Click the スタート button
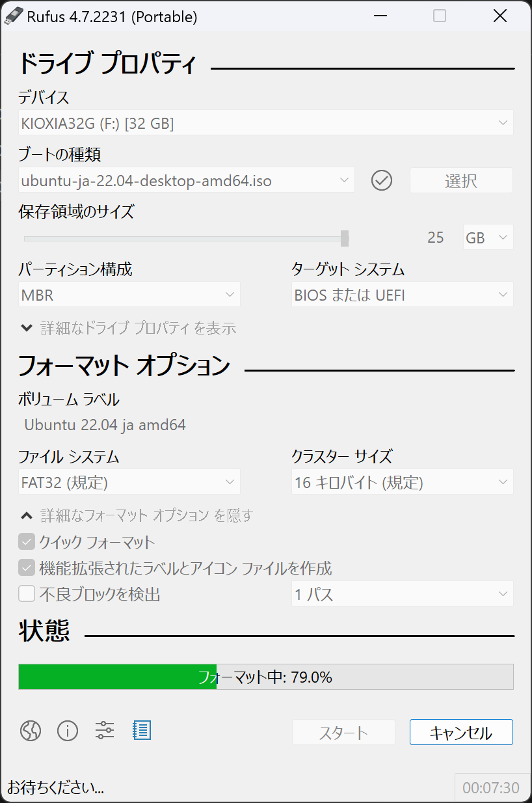 pyautogui.click(x=343, y=733)
